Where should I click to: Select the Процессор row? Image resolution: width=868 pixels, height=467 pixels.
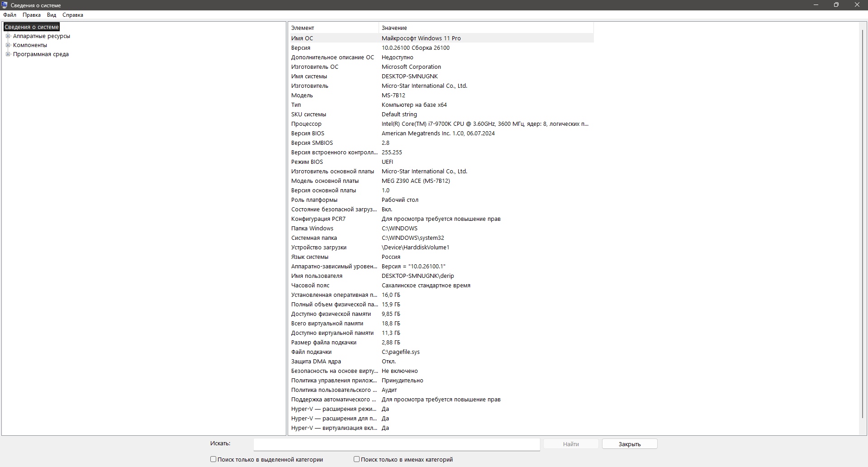click(x=441, y=124)
